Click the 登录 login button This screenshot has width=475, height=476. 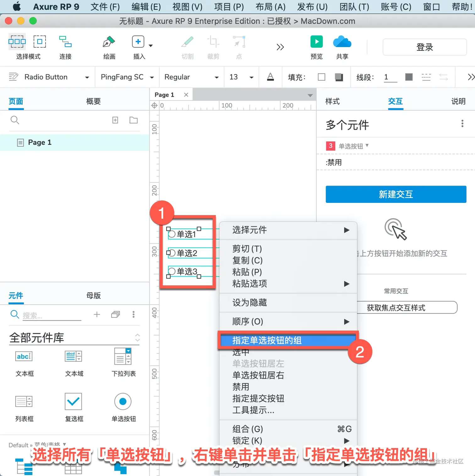[424, 47]
